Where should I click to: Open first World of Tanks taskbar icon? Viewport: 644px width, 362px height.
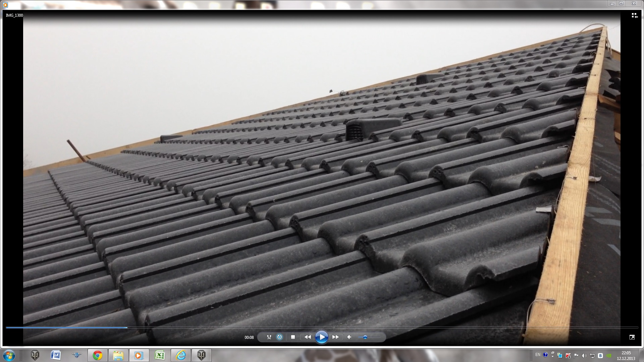click(x=35, y=355)
